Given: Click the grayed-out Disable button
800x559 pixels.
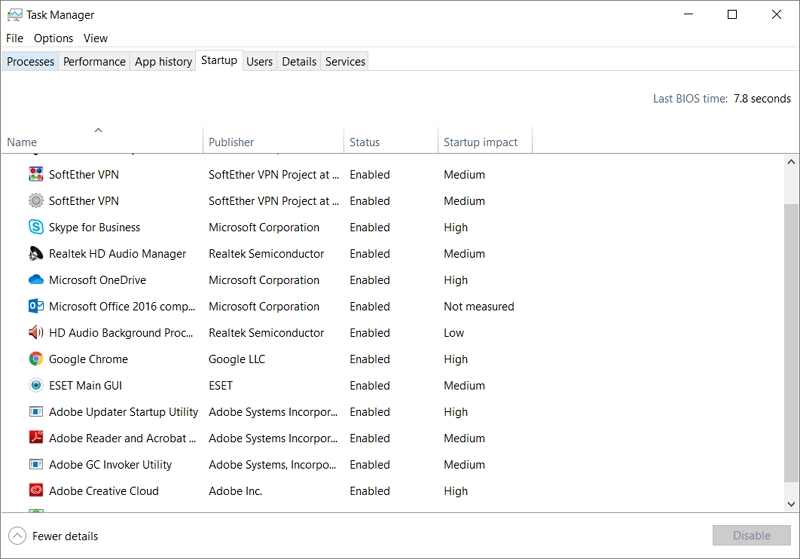Looking at the screenshot, I should coord(752,536).
